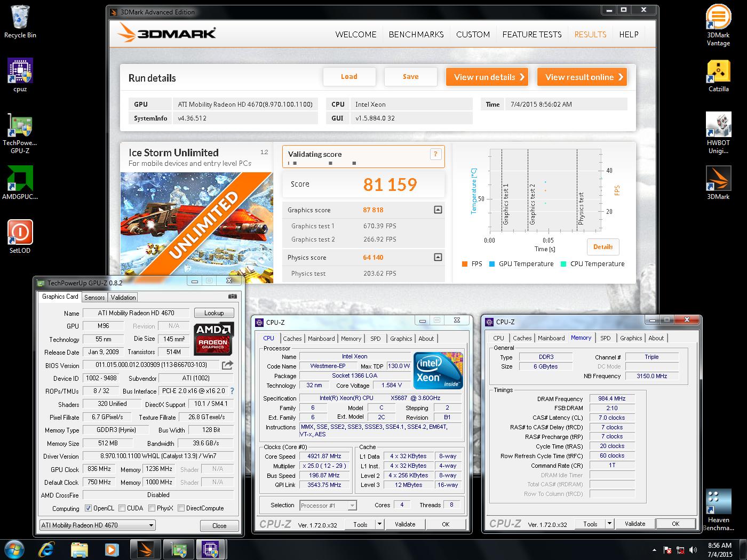The image size is (747, 560).
Task: Click GPU-Z screenshot camera icon
Action: (233, 297)
